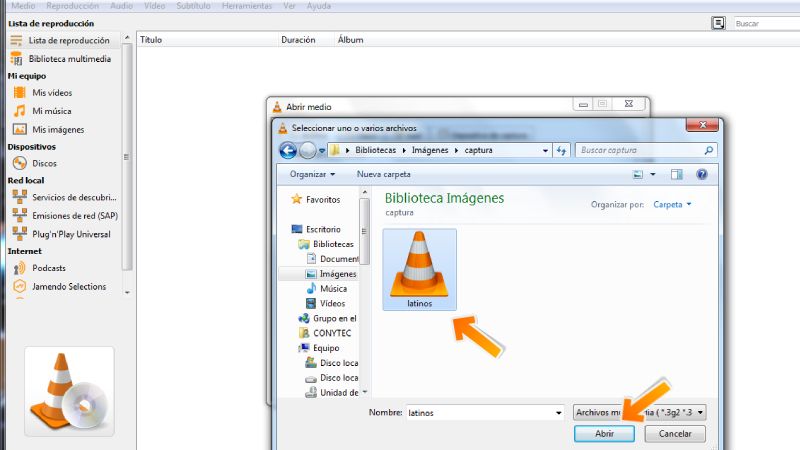Go back with file dialog back arrow

(x=288, y=150)
